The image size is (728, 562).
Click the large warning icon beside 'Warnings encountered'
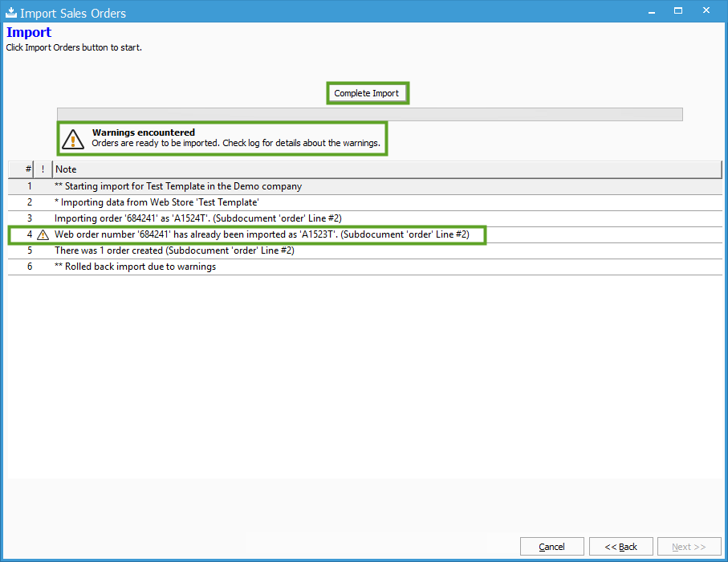click(x=73, y=139)
